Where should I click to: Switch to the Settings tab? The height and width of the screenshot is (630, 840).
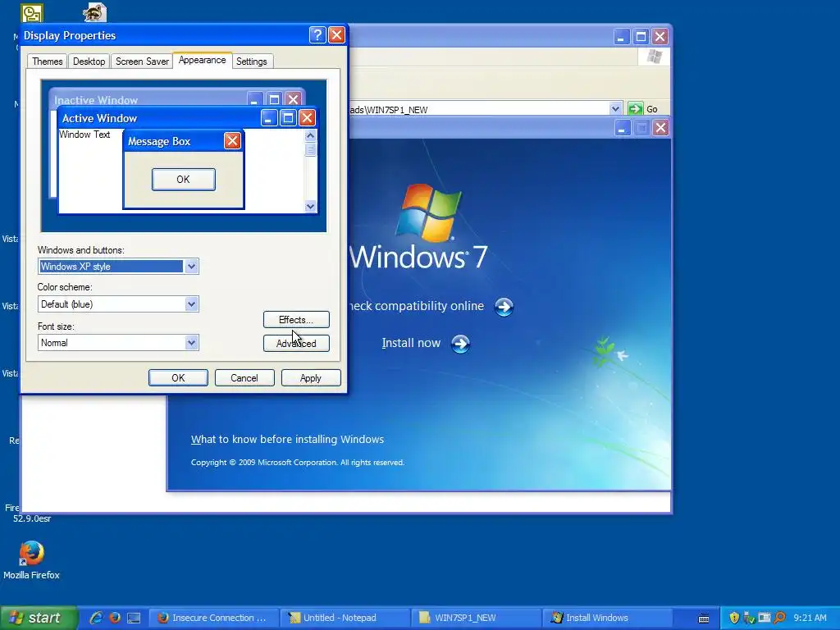click(x=251, y=62)
